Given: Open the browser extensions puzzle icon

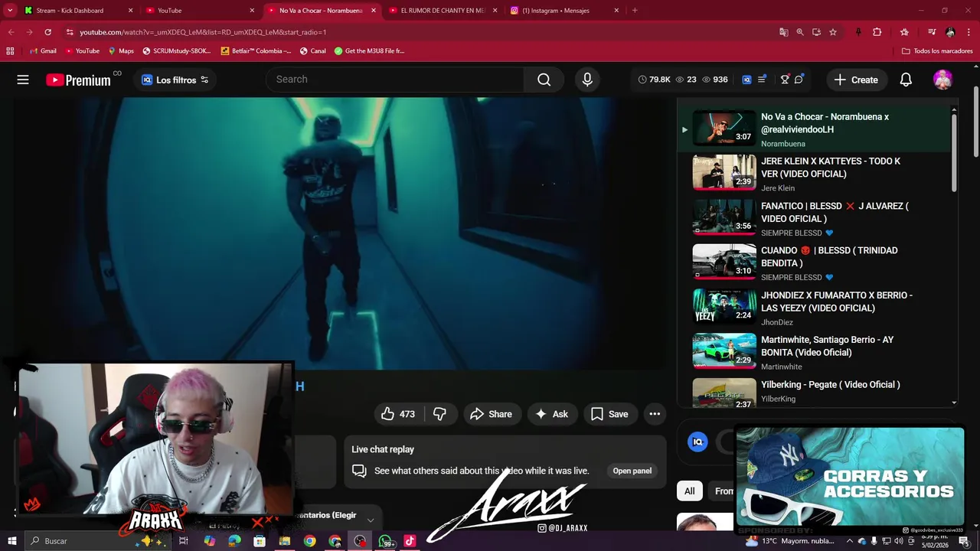Looking at the screenshot, I should pyautogui.click(x=877, y=32).
